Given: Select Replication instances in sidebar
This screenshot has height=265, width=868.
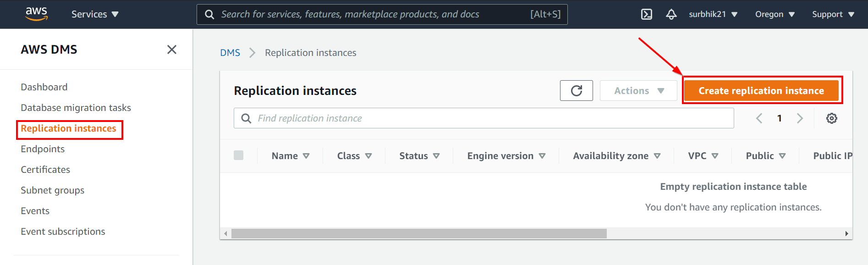Looking at the screenshot, I should (x=68, y=128).
